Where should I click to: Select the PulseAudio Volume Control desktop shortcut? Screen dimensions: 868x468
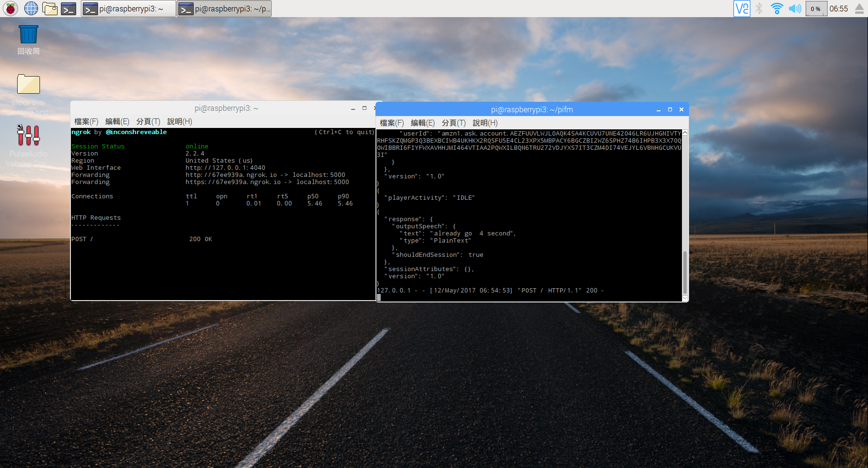pos(28,146)
